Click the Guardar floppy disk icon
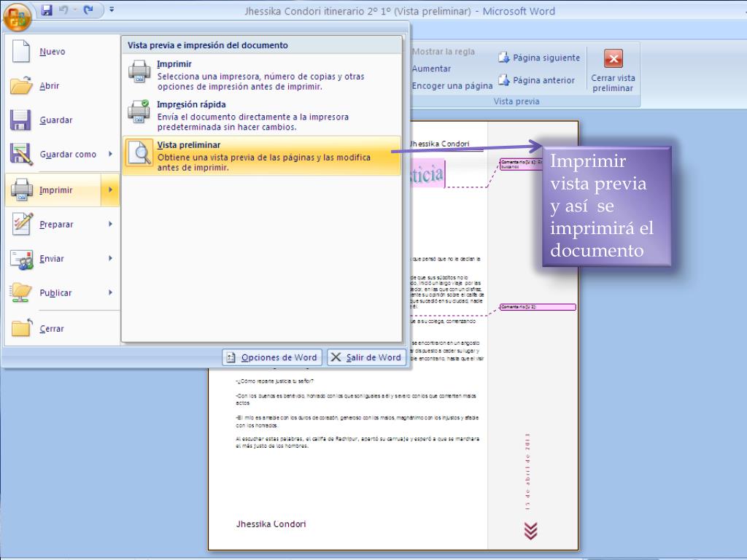 click(20, 120)
